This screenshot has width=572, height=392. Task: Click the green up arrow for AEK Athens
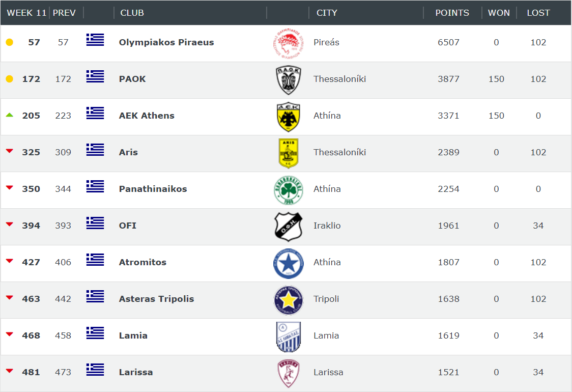pyautogui.click(x=10, y=115)
